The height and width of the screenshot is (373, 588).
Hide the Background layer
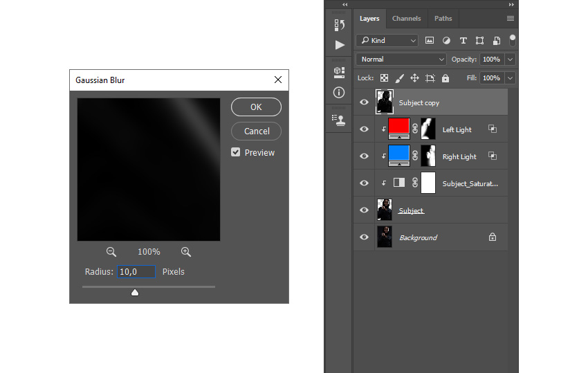(x=364, y=237)
